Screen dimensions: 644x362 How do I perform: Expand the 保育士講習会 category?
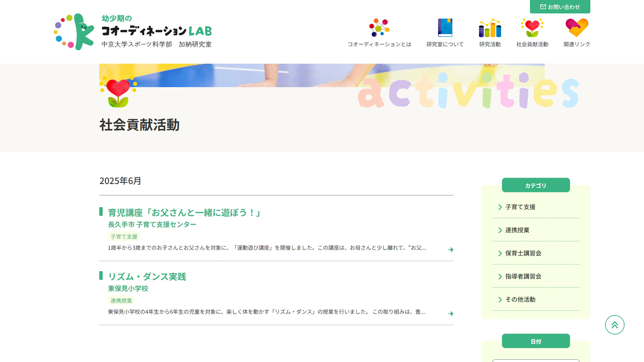pos(523,253)
